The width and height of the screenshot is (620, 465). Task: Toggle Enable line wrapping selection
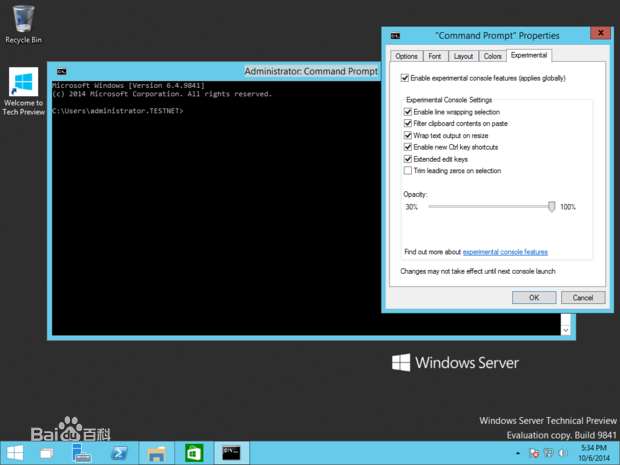(x=408, y=112)
